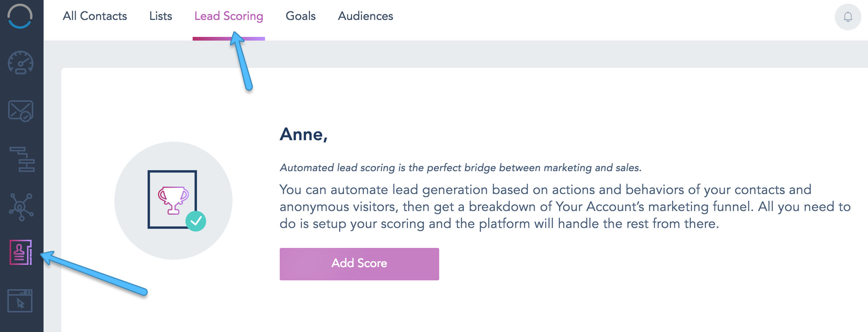
Task: Select the Lead Scoring tab
Action: (229, 16)
